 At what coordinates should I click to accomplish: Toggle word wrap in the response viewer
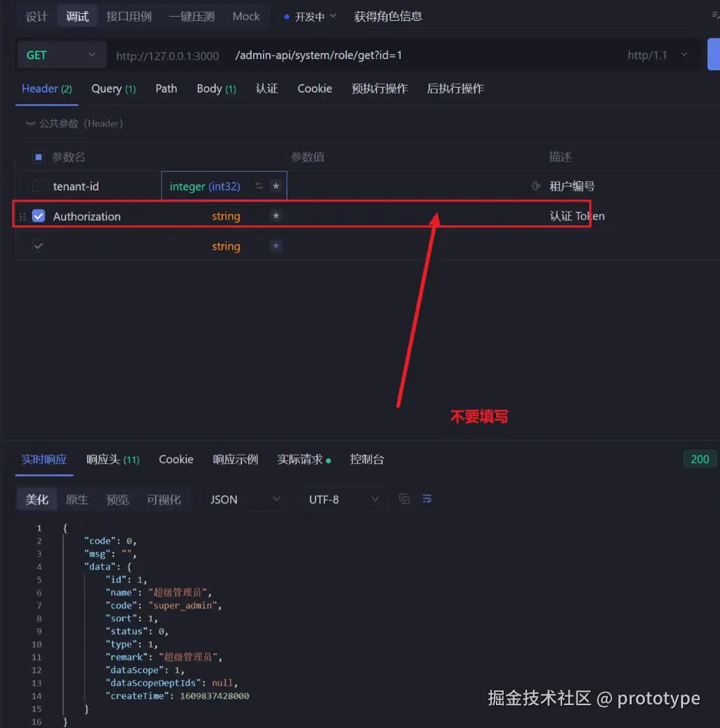click(426, 499)
